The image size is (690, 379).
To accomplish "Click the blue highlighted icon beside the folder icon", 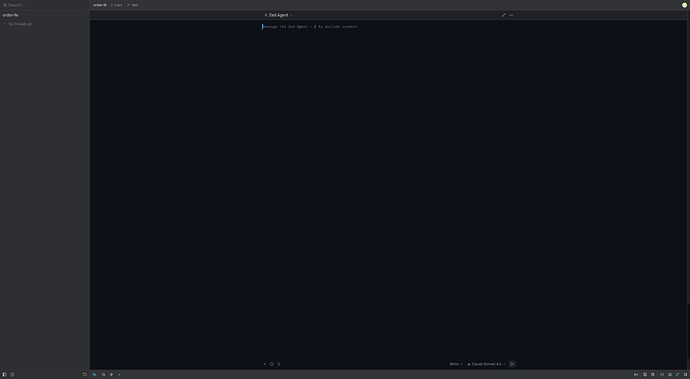I will pyautogui.click(x=94, y=375).
